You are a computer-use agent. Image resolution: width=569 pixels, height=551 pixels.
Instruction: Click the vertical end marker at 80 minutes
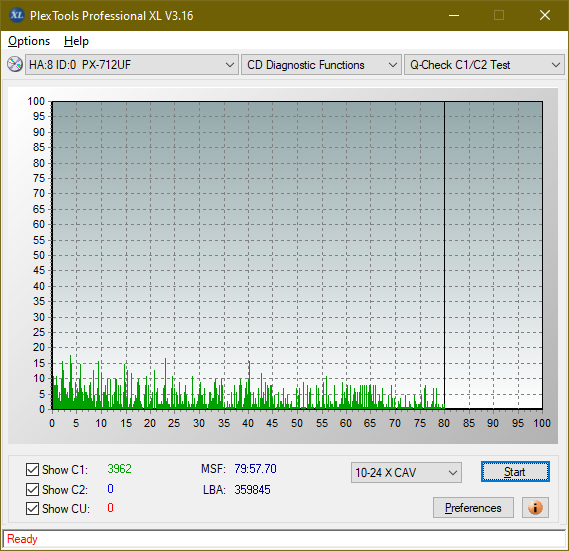444,255
